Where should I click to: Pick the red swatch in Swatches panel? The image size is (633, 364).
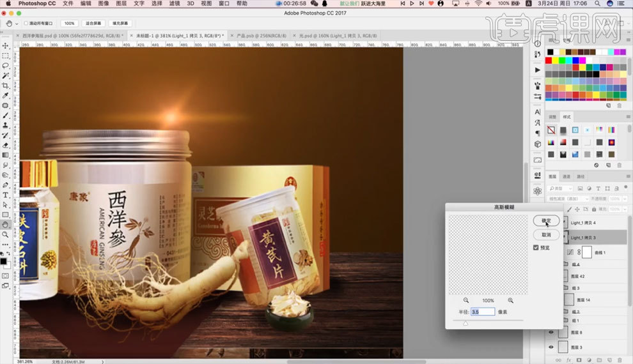[548, 61]
